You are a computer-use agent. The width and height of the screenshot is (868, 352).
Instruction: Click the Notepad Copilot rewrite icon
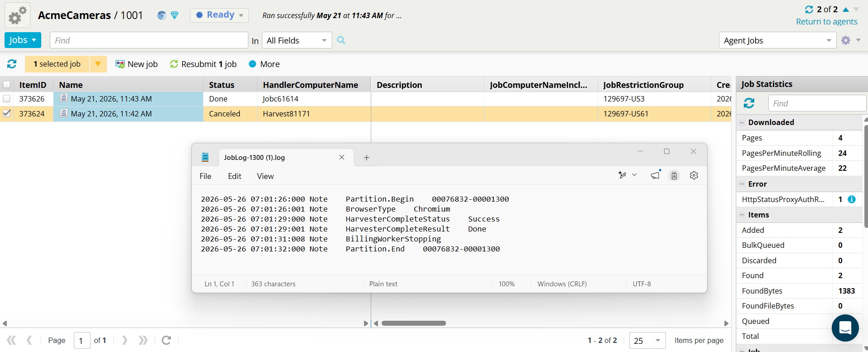click(x=622, y=175)
